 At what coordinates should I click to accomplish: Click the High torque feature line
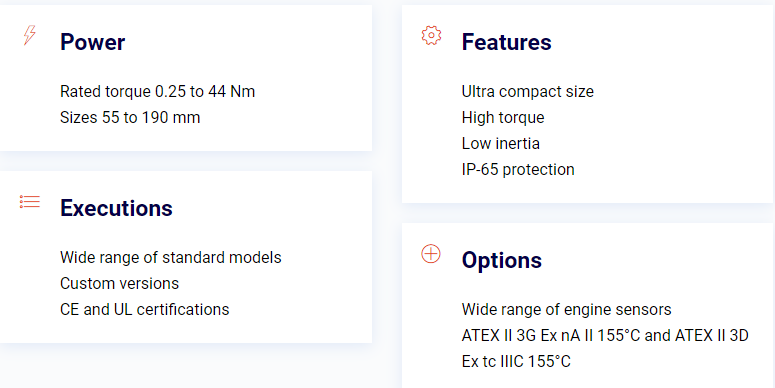(503, 118)
